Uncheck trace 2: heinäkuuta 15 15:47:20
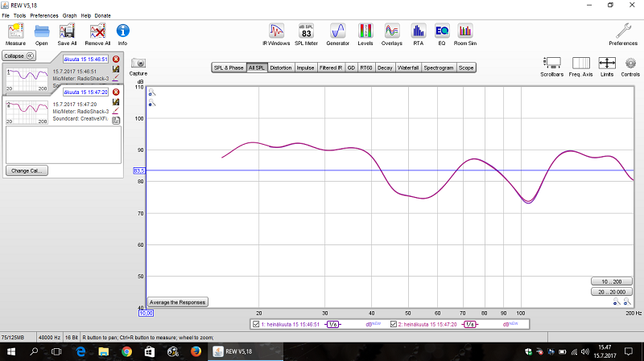Image resolution: width=644 pixels, height=361 pixels. [x=394, y=324]
